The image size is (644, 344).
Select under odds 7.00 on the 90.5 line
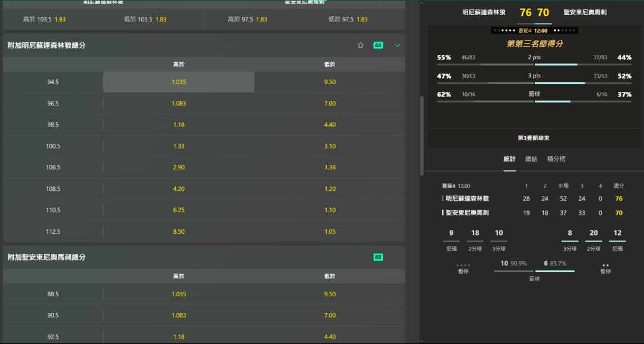click(330, 315)
